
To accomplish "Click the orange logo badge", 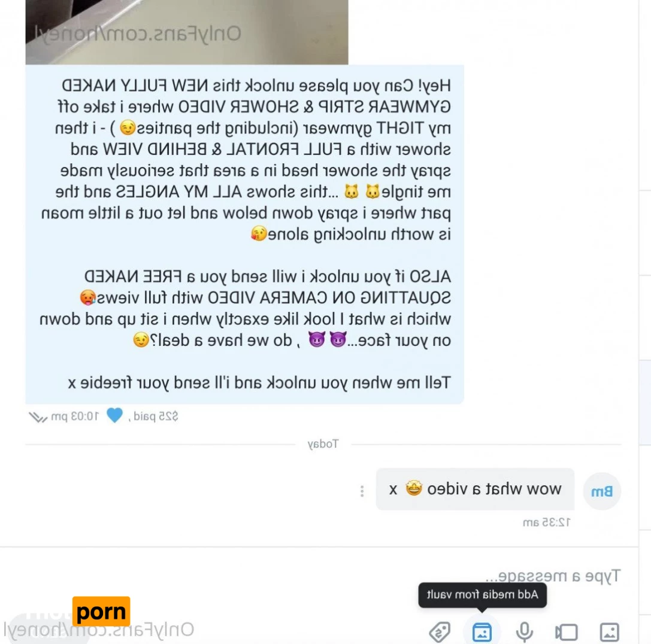I will 101,611.
